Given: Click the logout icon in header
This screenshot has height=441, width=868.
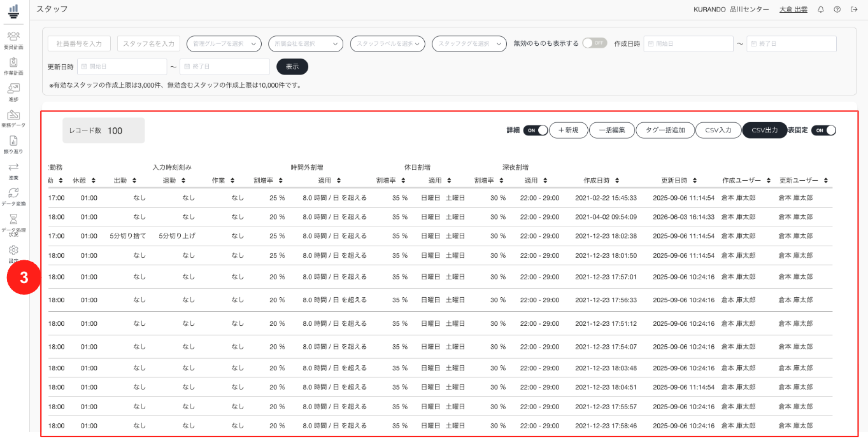Looking at the screenshot, I should point(854,10).
